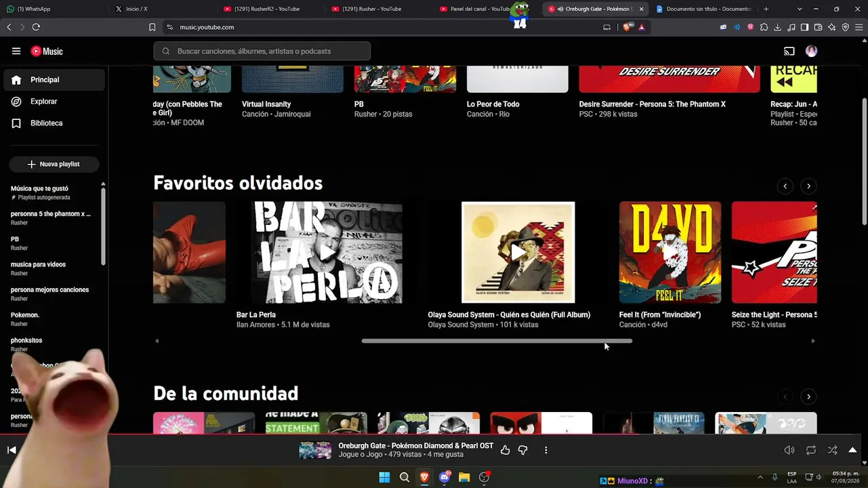The image size is (868, 488).
Task: Close the Oreburgh Gate browser tab
Action: [641, 9]
